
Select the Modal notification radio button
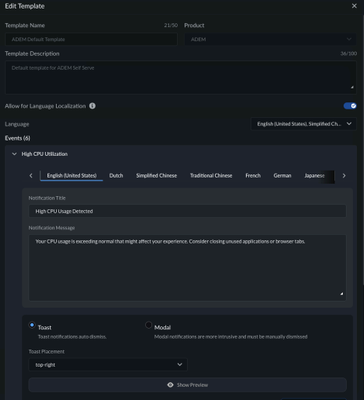pyautogui.click(x=149, y=325)
